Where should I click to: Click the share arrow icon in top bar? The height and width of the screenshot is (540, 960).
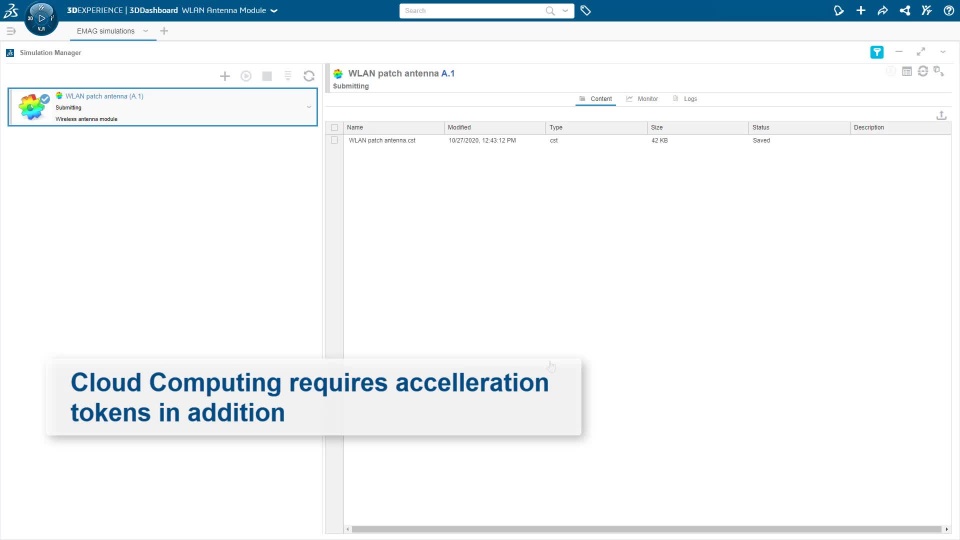[x=883, y=10]
